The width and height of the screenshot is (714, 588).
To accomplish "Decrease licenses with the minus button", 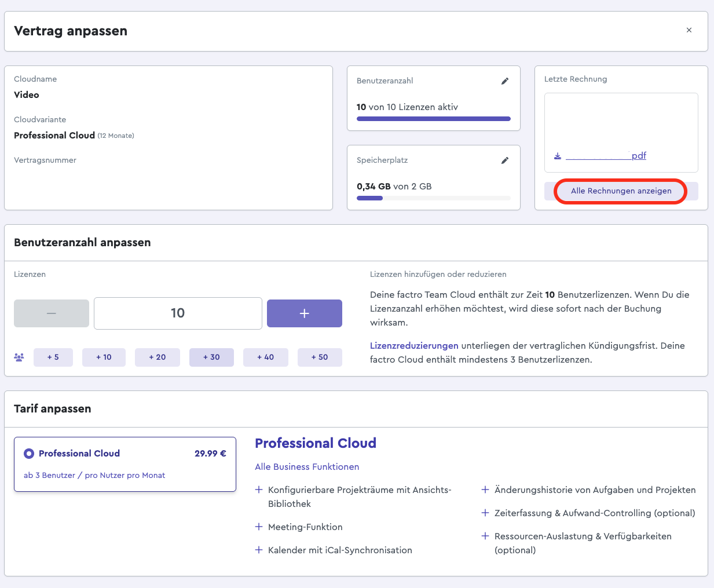I will point(52,313).
